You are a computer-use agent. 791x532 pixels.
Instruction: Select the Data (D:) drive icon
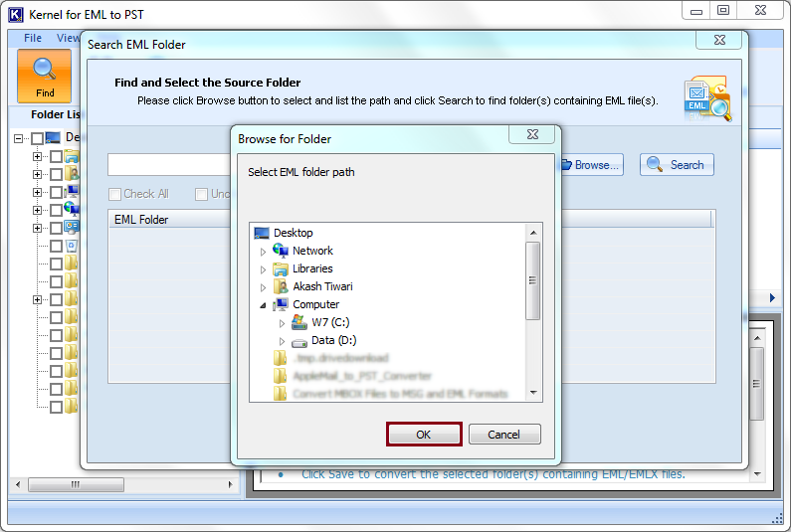click(299, 342)
